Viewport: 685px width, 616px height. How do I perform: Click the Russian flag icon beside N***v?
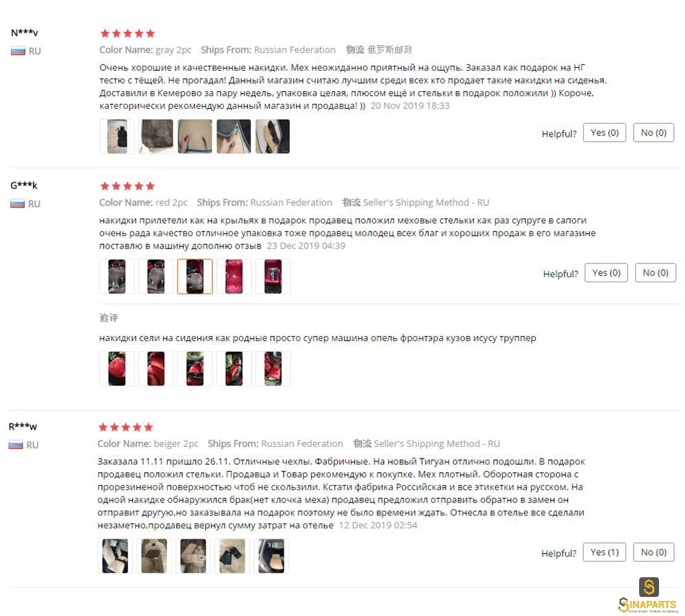[x=18, y=51]
